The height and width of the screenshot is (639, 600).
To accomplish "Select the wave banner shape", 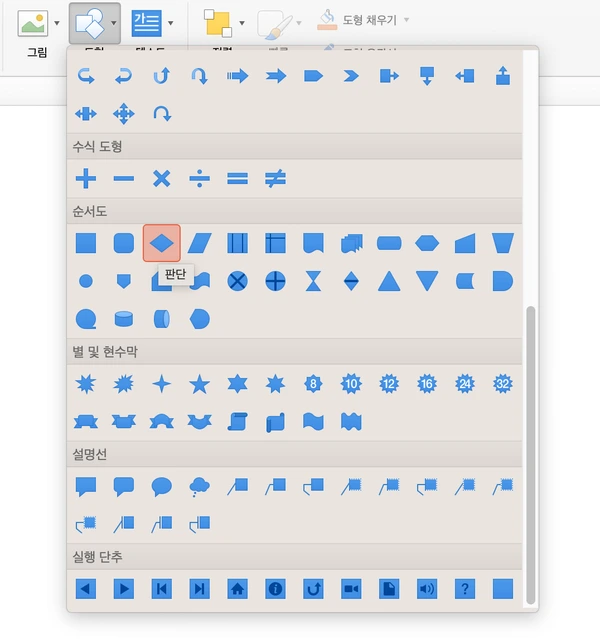I will [313, 422].
